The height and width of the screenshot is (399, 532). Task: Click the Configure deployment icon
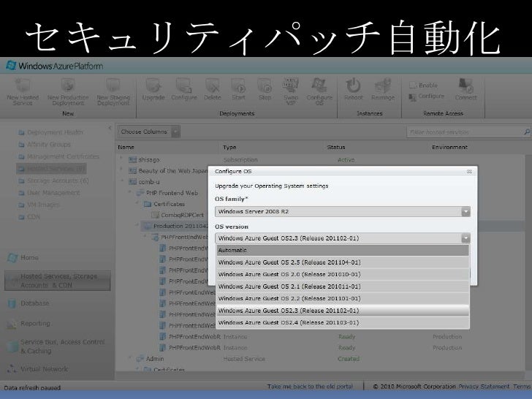(184, 85)
